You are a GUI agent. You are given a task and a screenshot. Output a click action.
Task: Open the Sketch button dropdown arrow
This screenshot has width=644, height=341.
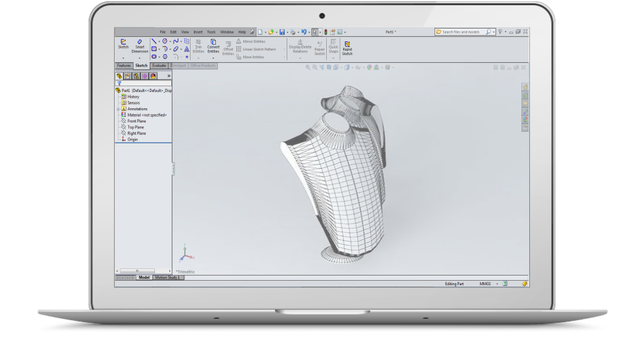click(123, 58)
